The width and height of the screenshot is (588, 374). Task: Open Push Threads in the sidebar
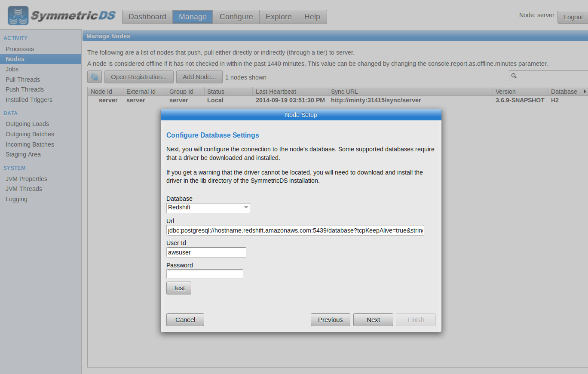pyautogui.click(x=24, y=89)
